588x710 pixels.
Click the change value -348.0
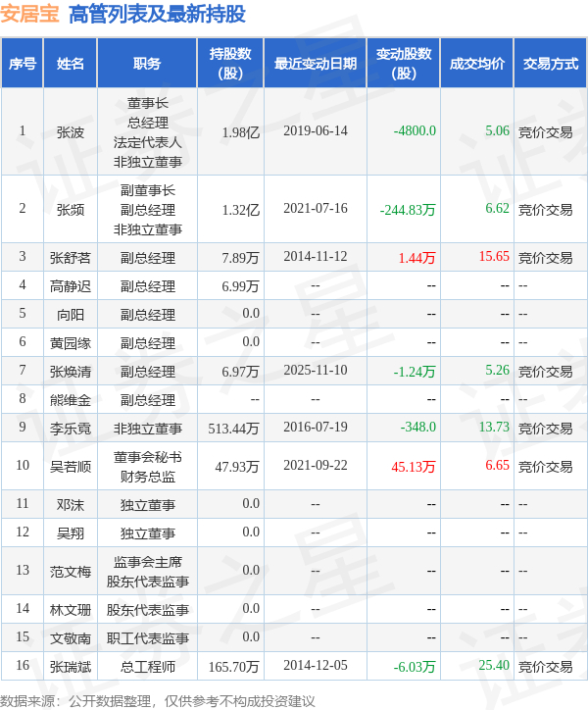tap(418, 426)
